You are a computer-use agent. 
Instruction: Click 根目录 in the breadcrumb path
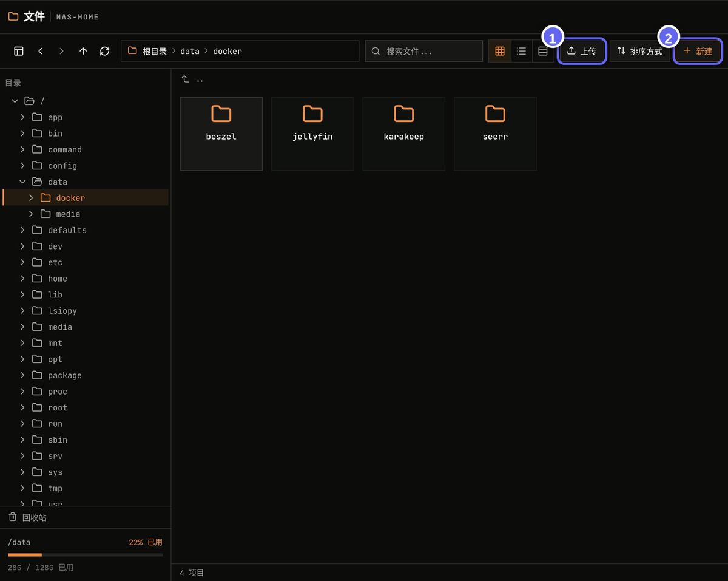(155, 52)
